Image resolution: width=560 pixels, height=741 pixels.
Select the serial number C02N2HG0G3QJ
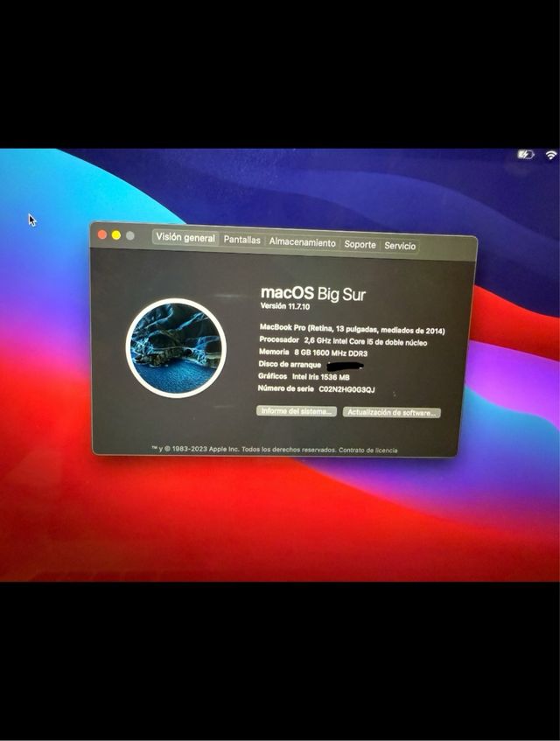346,389
